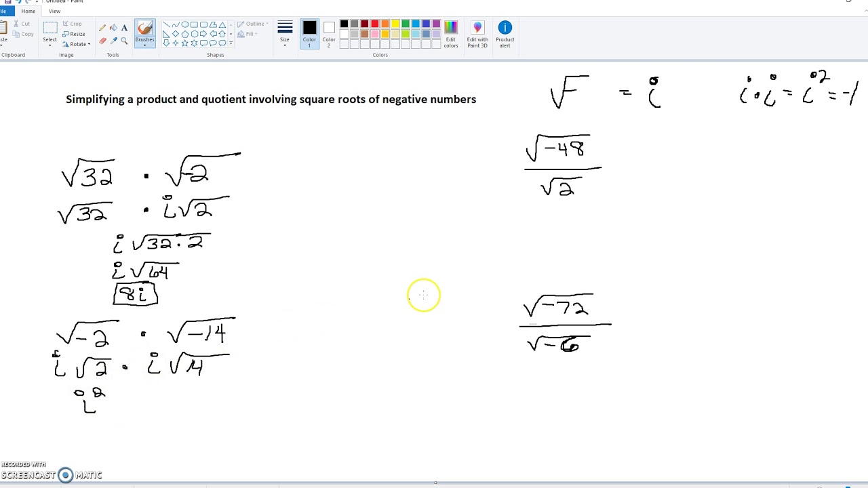The height and width of the screenshot is (488, 868).
Task: Select the Color picker eyedropper tool
Action: point(113,41)
